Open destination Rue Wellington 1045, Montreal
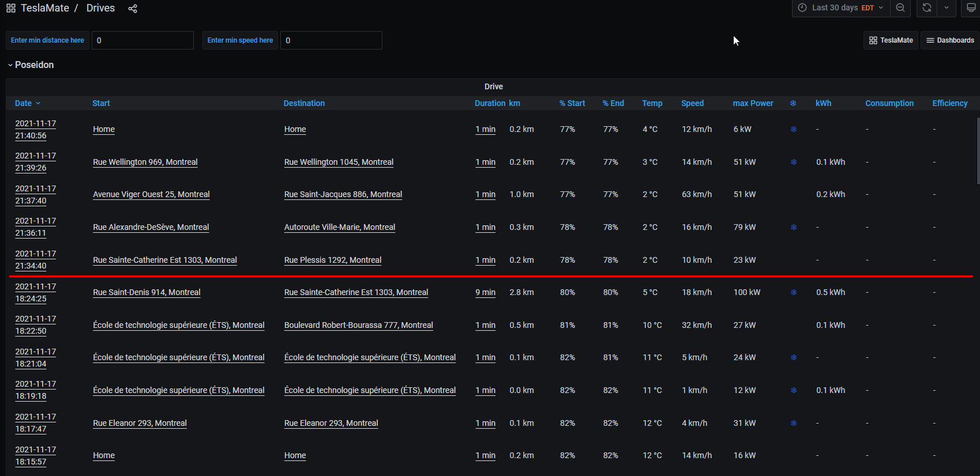This screenshot has width=980, height=476. pyautogui.click(x=339, y=162)
